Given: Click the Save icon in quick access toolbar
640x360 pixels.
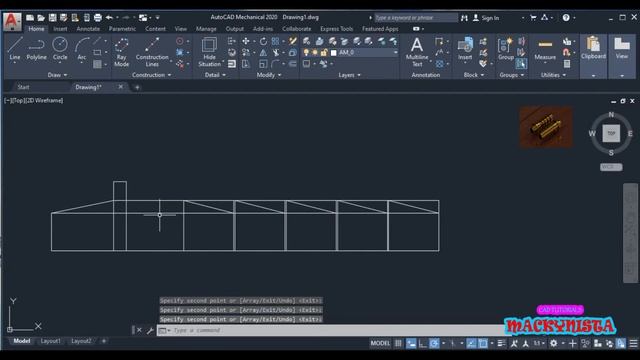Looking at the screenshot, I should (52, 18).
